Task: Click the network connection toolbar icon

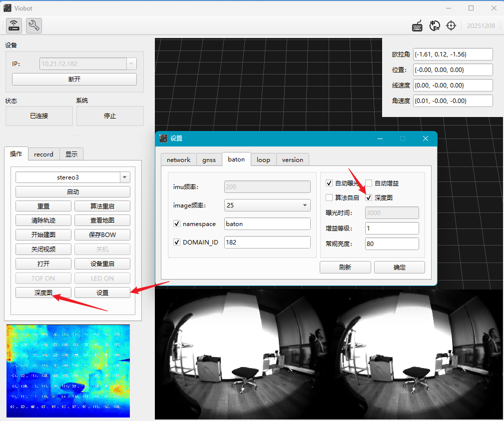Action: [x=14, y=25]
